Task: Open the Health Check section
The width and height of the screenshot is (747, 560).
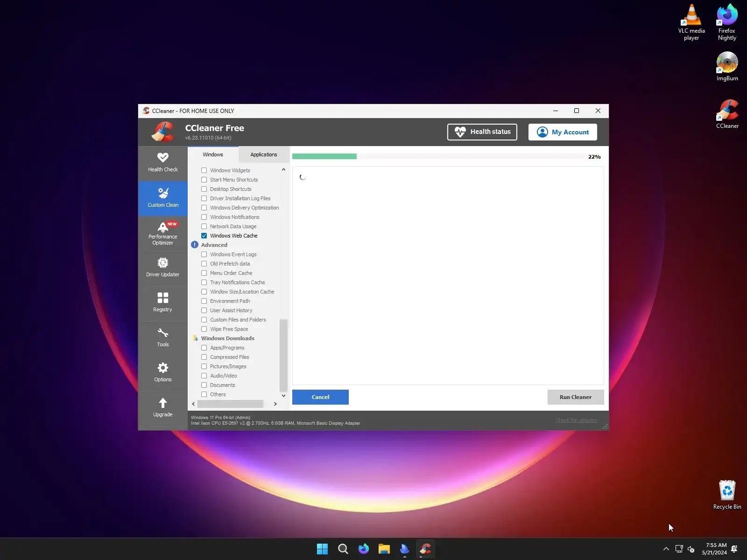Action: coord(162,162)
